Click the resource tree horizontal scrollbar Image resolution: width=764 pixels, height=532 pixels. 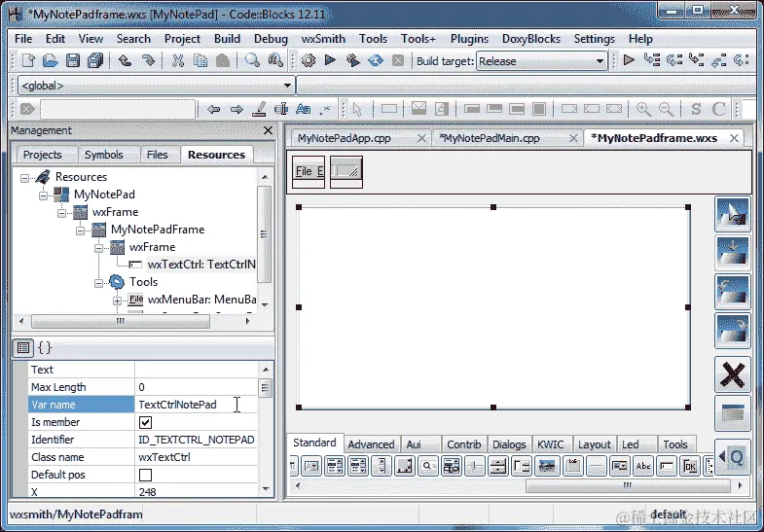121,321
